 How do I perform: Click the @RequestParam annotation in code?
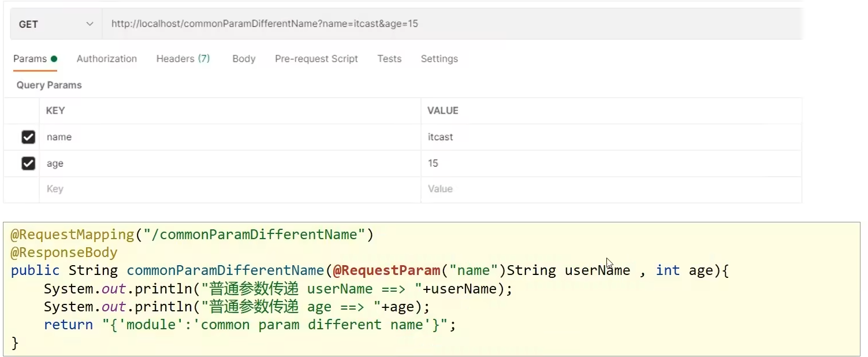pos(386,270)
